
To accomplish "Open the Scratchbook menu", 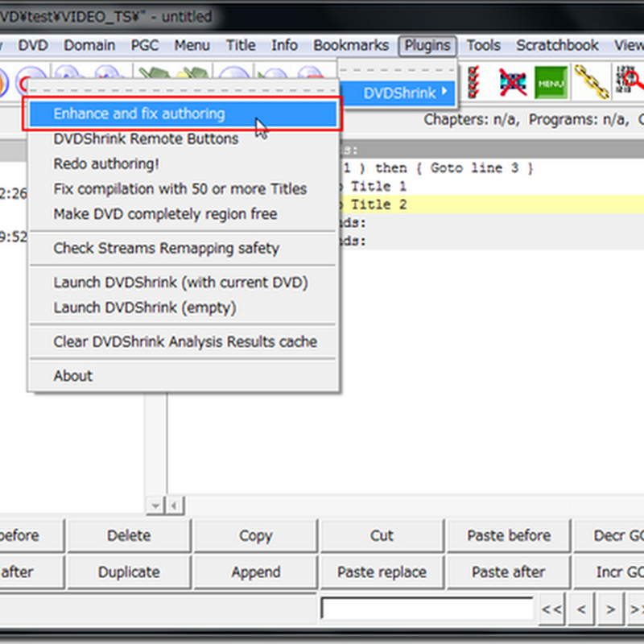I will click(x=557, y=45).
